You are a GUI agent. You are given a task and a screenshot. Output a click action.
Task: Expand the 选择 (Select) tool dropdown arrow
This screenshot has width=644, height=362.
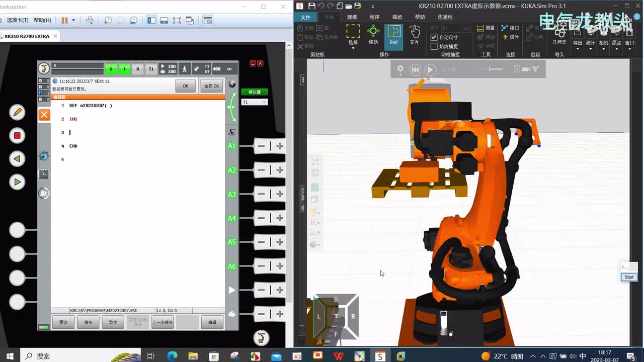point(353,48)
